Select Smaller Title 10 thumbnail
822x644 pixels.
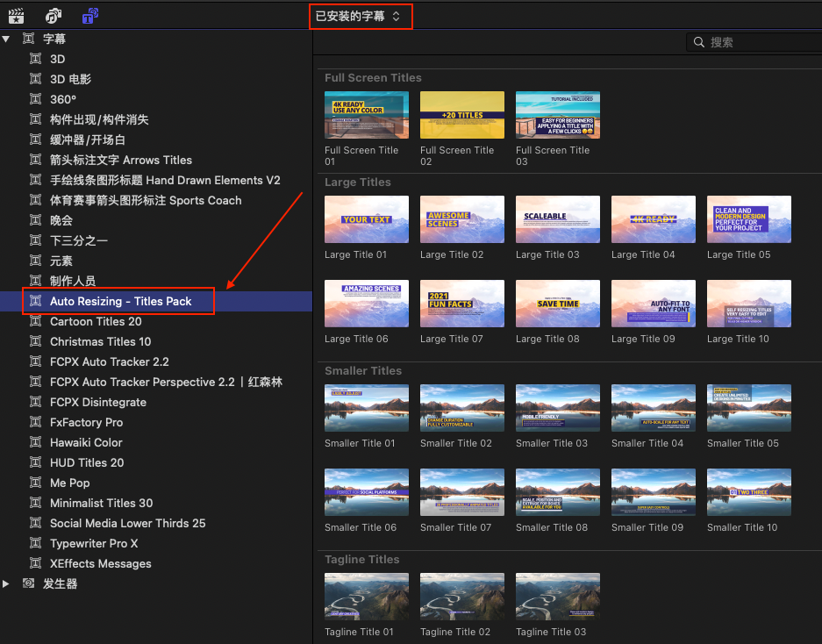pos(749,492)
